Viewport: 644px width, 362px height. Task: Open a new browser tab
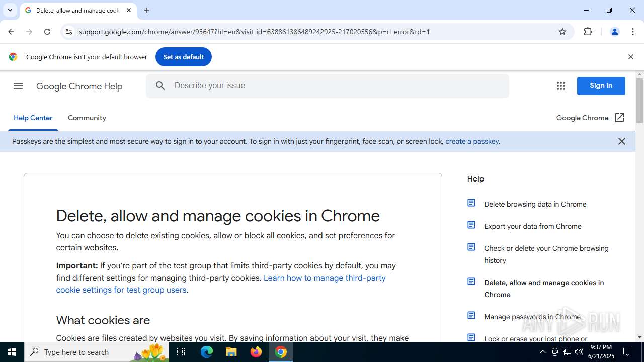[x=147, y=10]
